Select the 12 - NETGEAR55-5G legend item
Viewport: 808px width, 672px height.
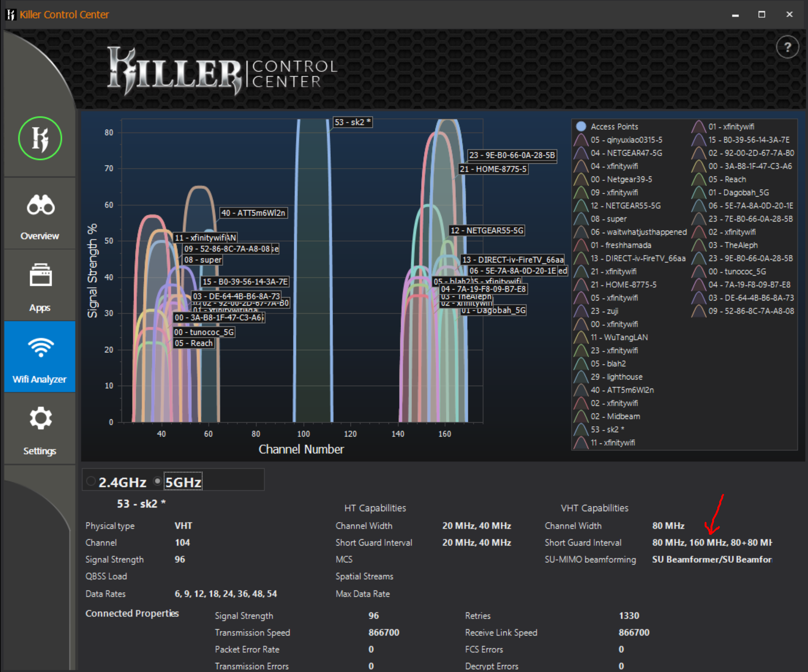625,205
